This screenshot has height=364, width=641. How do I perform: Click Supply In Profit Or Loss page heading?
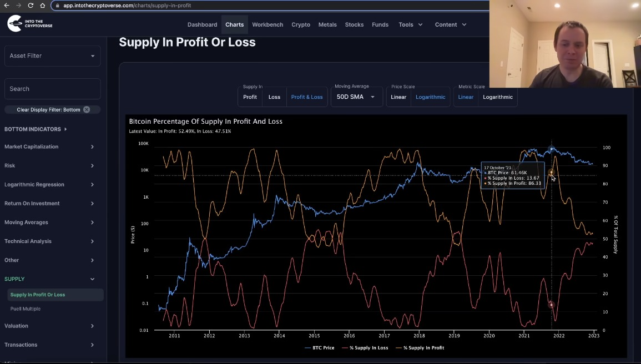187,42
